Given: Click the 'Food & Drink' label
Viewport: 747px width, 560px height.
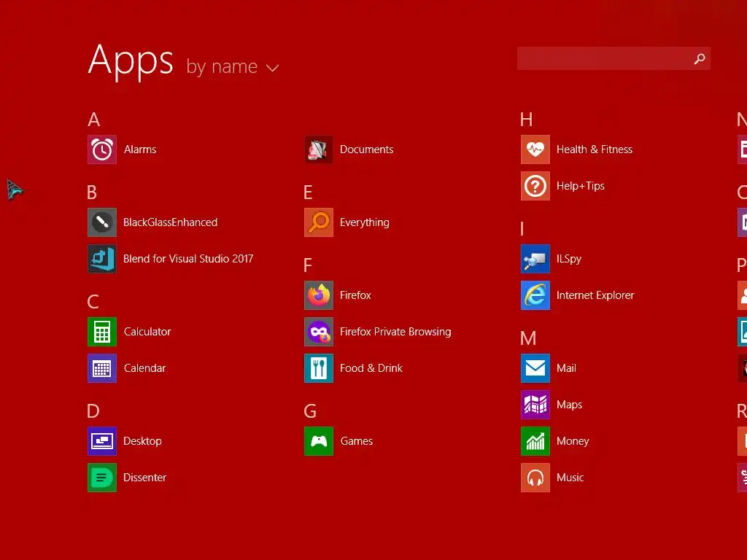Looking at the screenshot, I should 371,368.
